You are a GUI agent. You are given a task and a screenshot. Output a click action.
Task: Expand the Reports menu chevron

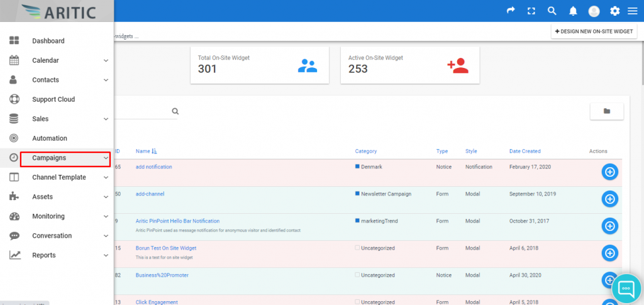106,255
